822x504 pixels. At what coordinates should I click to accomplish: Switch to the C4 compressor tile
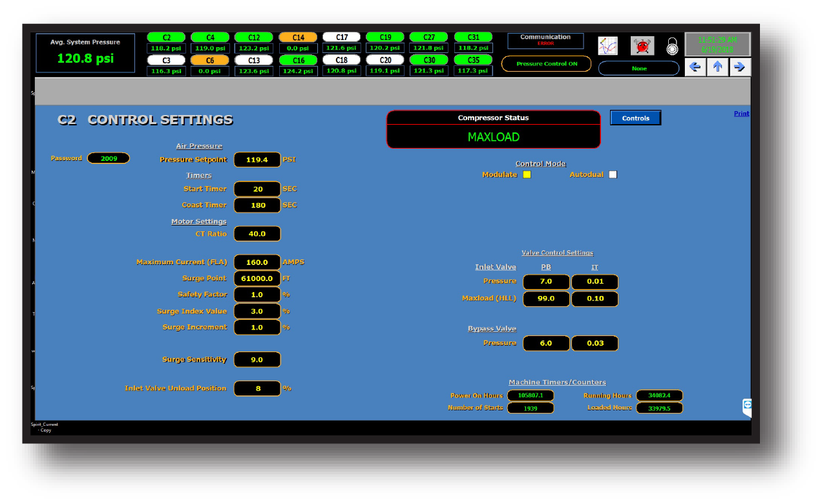209,37
